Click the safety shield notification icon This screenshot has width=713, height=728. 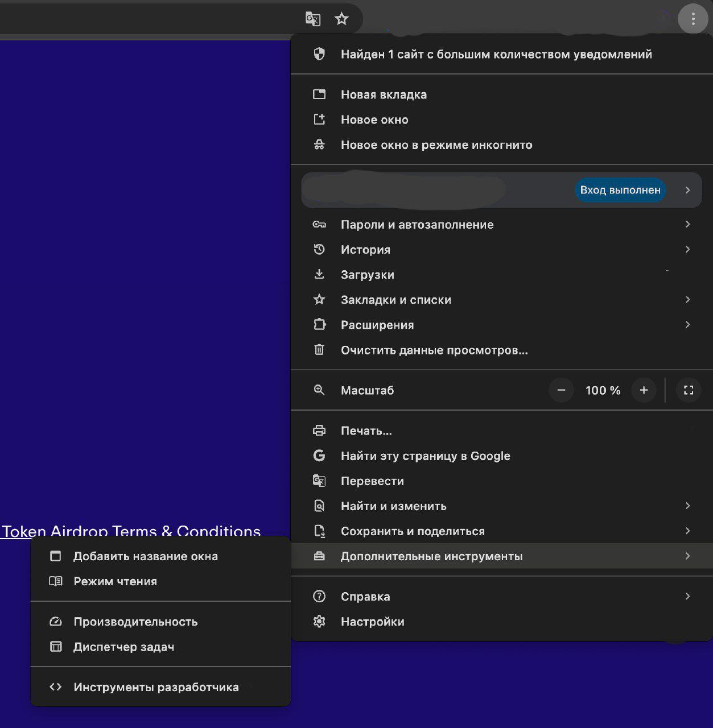click(x=319, y=54)
